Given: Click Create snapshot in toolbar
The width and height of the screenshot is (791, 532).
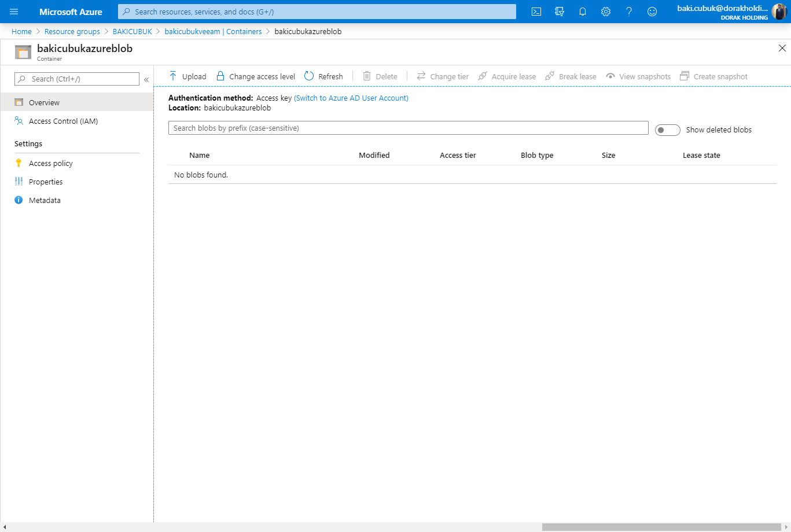Looking at the screenshot, I should [x=713, y=76].
